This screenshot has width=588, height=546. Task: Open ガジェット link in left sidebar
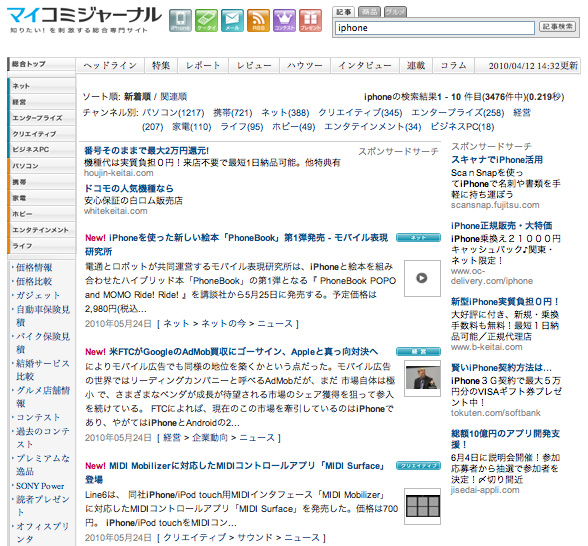pos(38,295)
